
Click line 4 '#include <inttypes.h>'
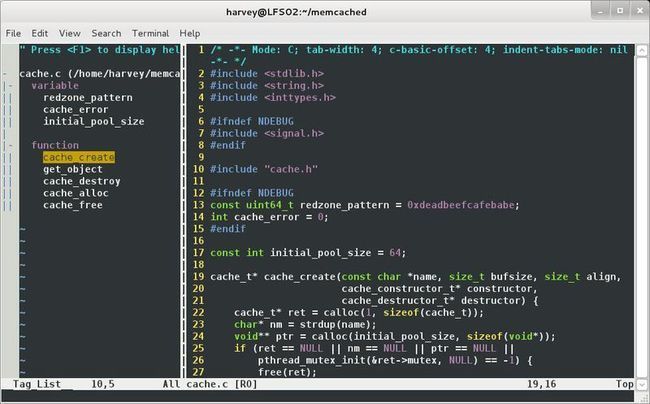(273, 98)
